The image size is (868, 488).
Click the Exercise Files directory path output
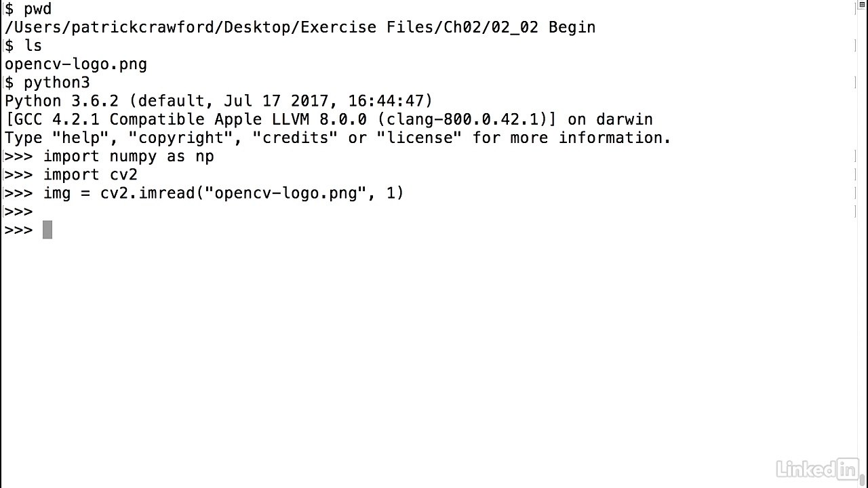(300, 27)
